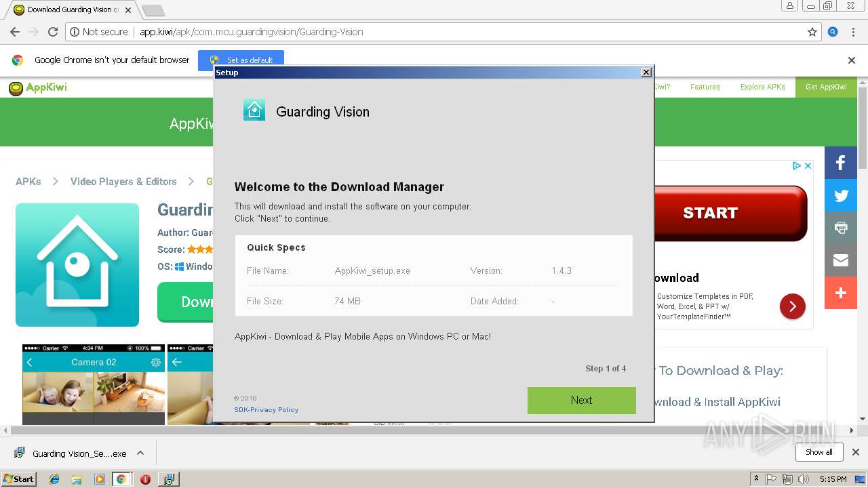Share on Facebook via sidebar icon
Screen dimensions: 868x488
[x=841, y=163]
